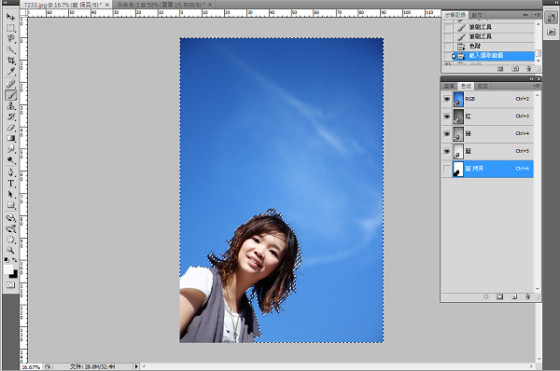The height and width of the screenshot is (371, 560).
Task: Open History panel options menu
Action: (x=536, y=15)
